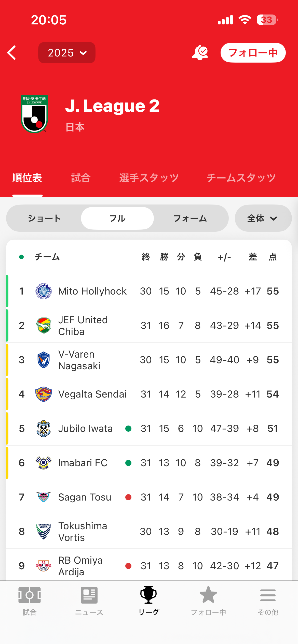Image resolution: width=298 pixels, height=644 pixels.
Task: Tap the notification bell icon
Action: [200, 53]
